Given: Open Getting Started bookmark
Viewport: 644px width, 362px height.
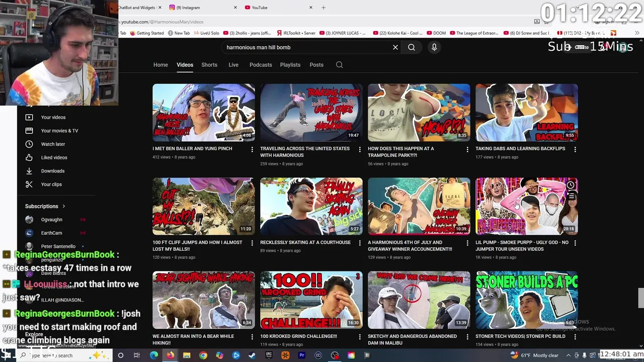Looking at the screenshot, I should (146, 33).
